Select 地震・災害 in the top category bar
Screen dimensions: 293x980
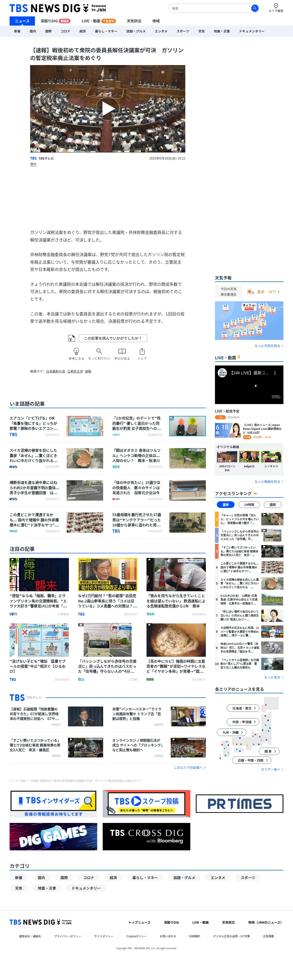222,31
